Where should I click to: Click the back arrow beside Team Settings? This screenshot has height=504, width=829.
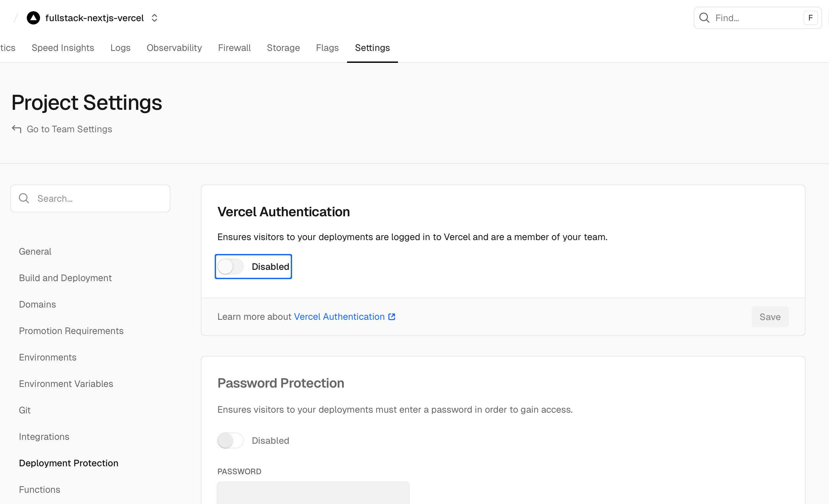coord(17,129)
